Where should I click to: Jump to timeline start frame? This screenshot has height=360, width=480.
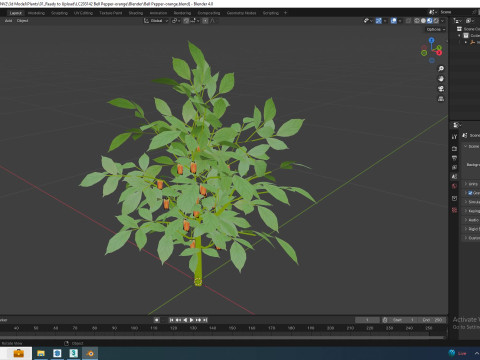tap(171, 320)
